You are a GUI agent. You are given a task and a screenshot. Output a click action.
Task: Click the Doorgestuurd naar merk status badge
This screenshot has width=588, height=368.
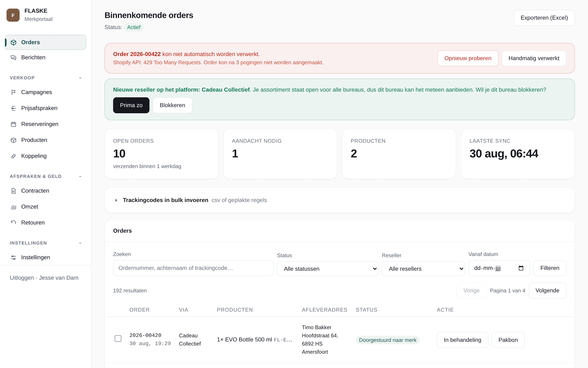click(x=388, y=340)
